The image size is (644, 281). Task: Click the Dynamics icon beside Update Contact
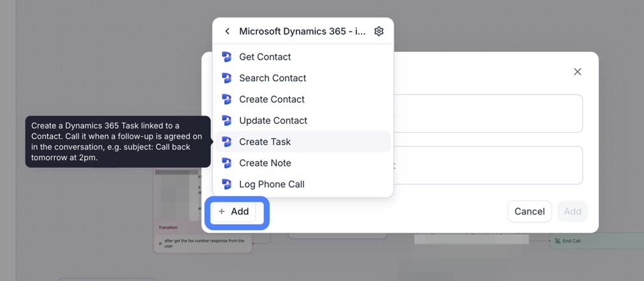(226, 121)
